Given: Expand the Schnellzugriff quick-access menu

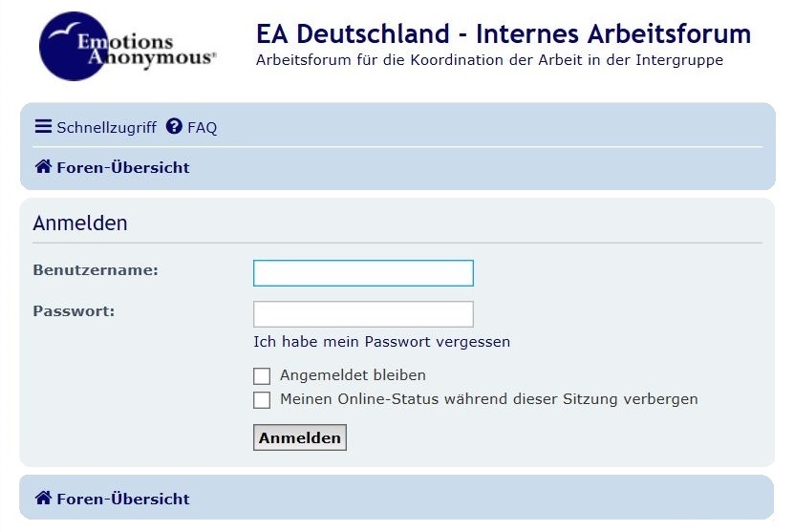Looking at the screenshot, I should point(105,127).
